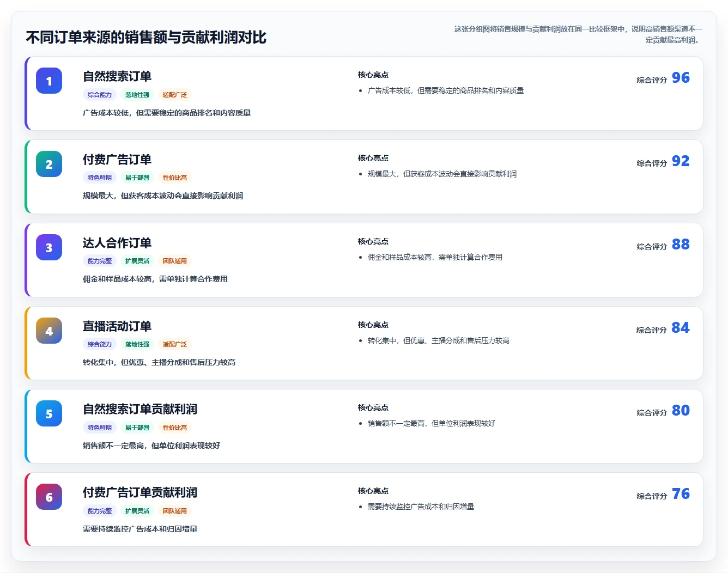Click 核心亮点 heading in 付费广告订单 card
Image resolution: width=728 pixels, height=573 pixels.
point(373,158)
